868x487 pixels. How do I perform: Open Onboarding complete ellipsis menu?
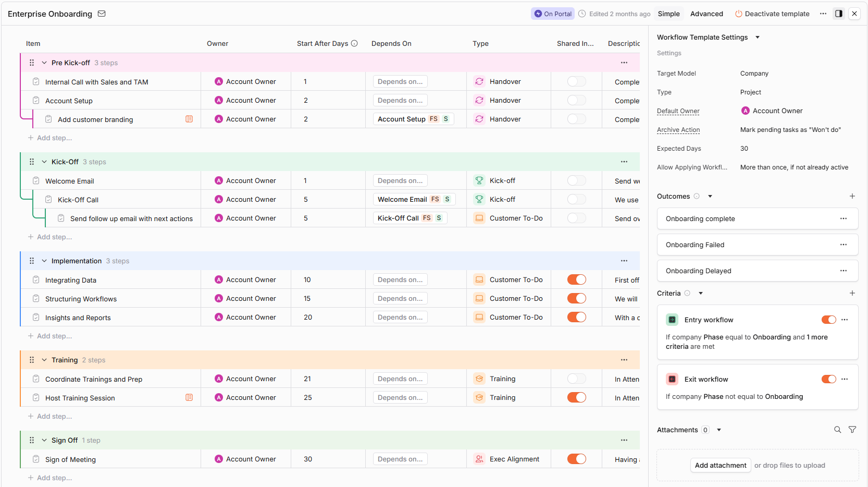click(844, 218)
